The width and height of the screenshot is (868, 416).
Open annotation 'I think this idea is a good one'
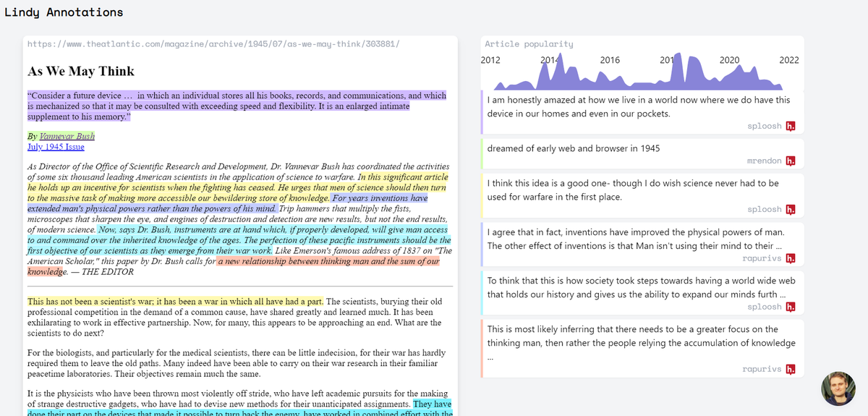point(642,195)
